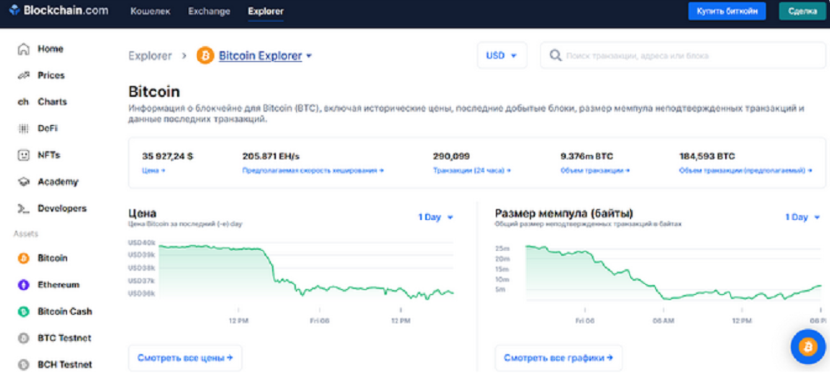The width and height of the screenshot is (831, 384).
Task: Open the Кошелек tab
Action: point(151,11)
